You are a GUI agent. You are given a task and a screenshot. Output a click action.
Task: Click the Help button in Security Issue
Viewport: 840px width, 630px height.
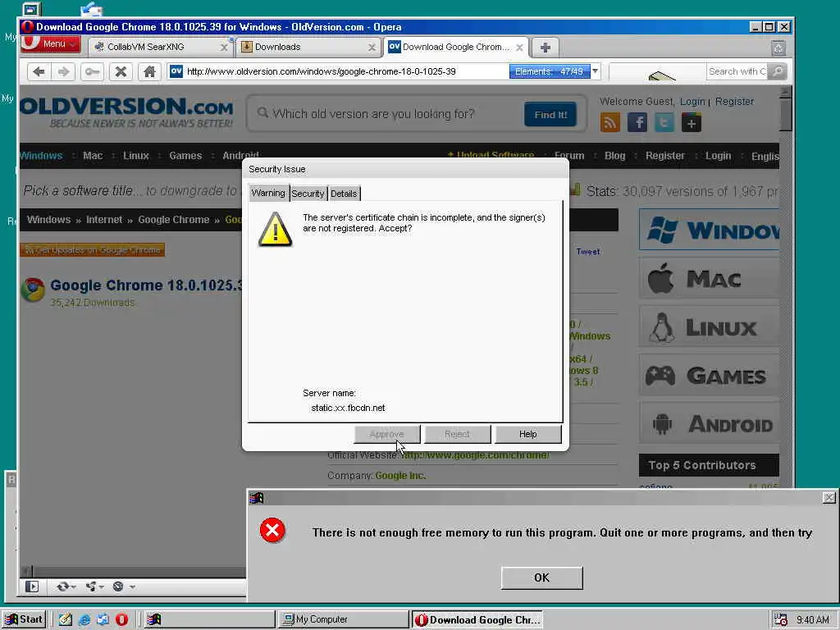point(527,434)
